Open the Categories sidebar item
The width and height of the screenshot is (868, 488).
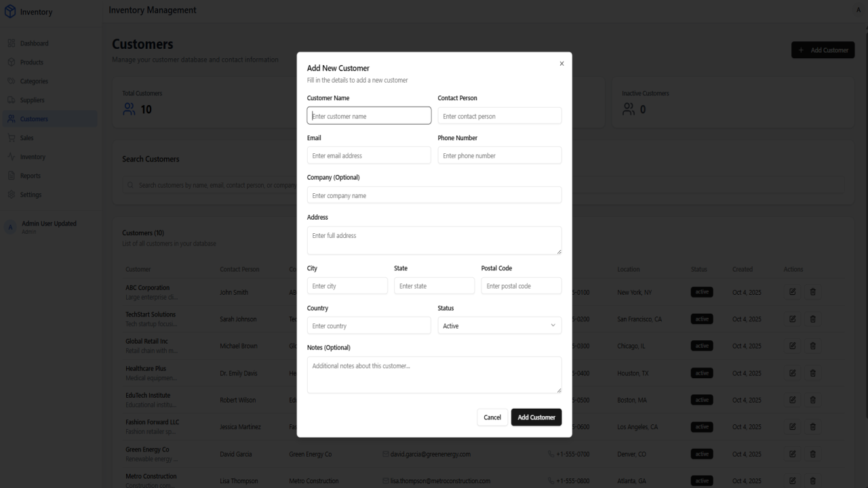(49, 81)
